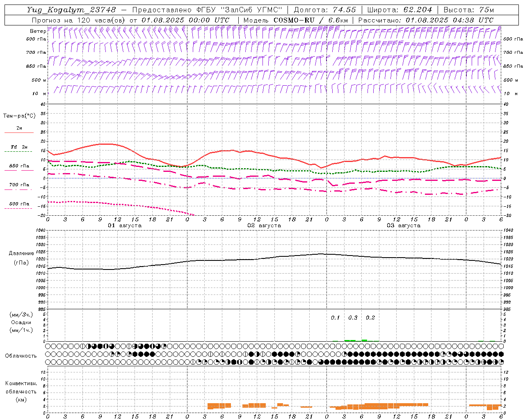Click the Конвективн. label

[x=21, y=383]
